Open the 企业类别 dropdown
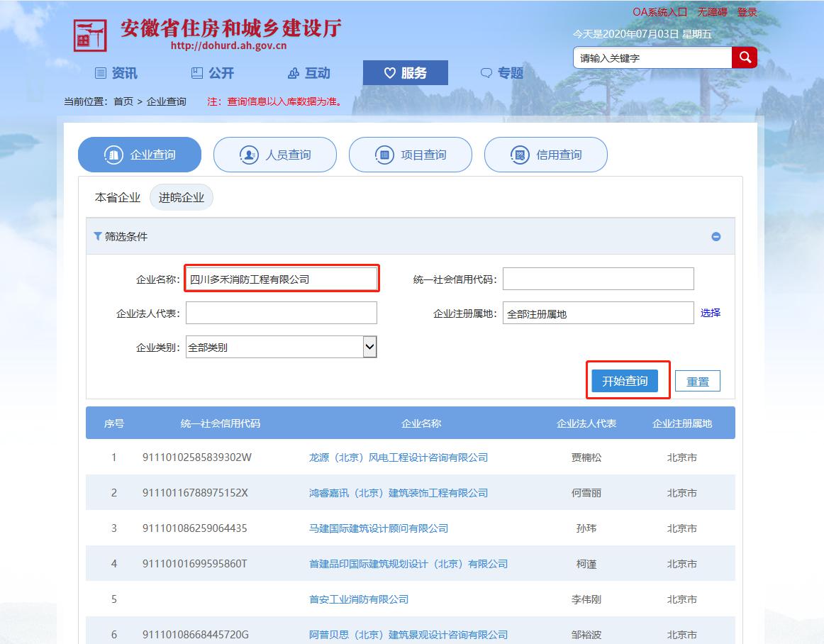 [x=369, y=347]
